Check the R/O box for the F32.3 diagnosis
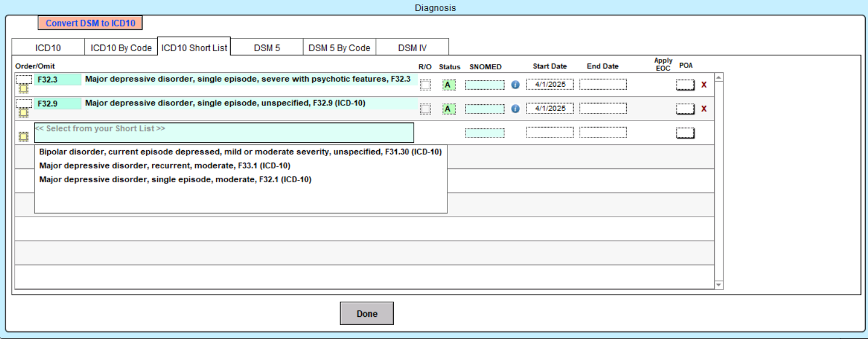Viewport: 868px width, 339px height. [425, 84]
